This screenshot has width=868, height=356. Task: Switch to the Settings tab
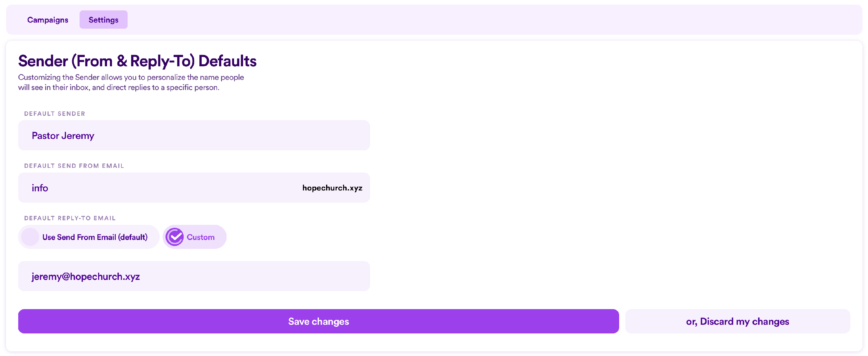pos(103,20)
